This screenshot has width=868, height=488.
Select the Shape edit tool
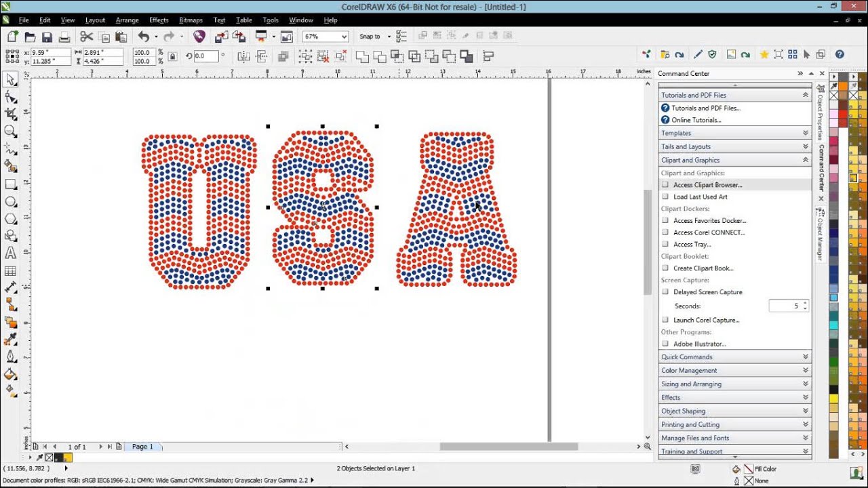tap(10, 98)
